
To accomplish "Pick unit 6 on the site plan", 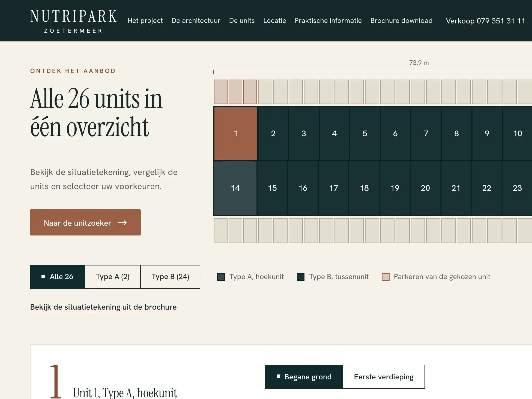I will pos(395,134).
